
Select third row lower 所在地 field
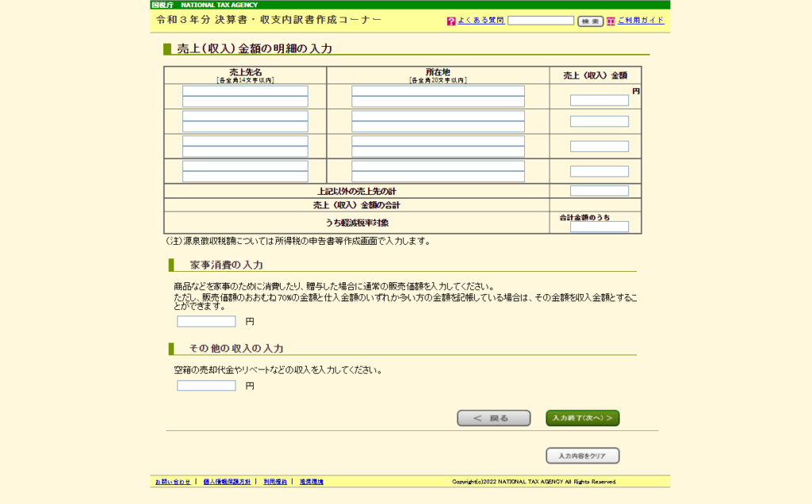point(438,151)
